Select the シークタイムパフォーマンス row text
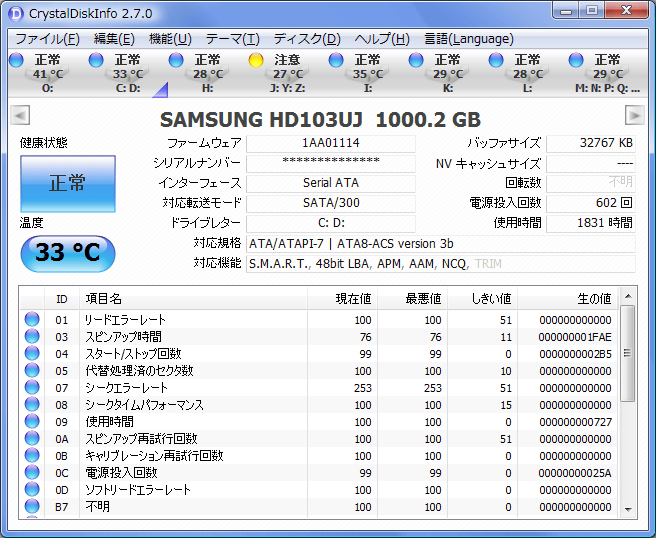Viewport: 656px width, 538px height. 144,405
